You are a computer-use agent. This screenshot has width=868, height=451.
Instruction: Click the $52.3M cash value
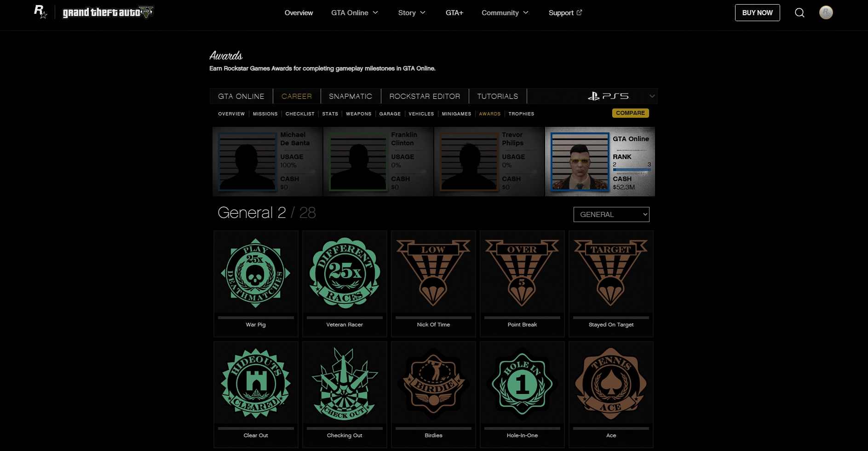tap(624, 187)
